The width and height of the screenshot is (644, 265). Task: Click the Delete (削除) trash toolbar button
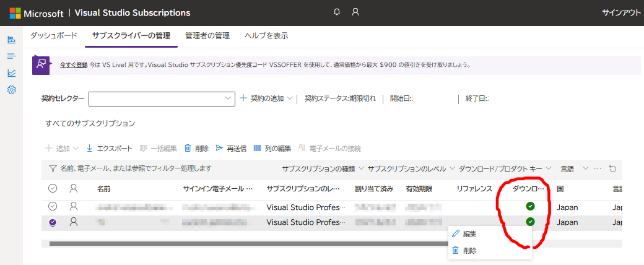click(x=196, y=149)
